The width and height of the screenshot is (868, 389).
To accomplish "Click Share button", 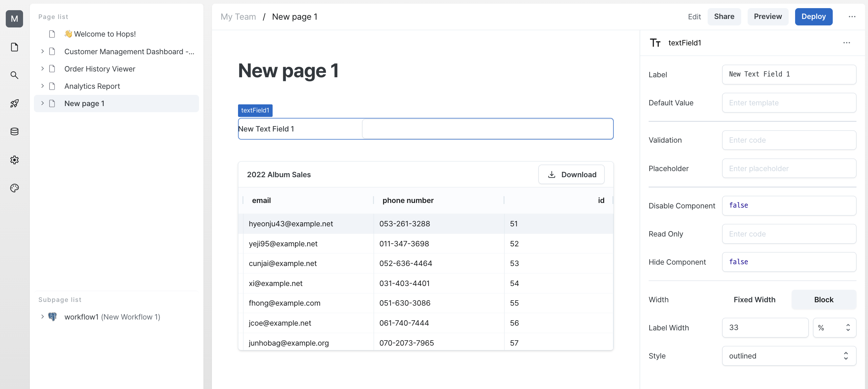I will pyautogui.click(x=724, y=17).
